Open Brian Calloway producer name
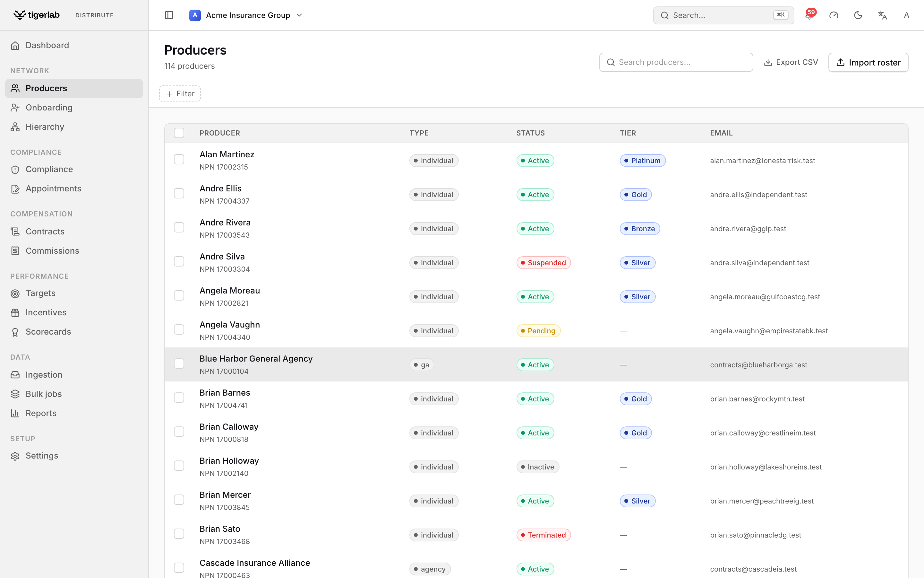 pyautogui.click(x=229, y=427)
